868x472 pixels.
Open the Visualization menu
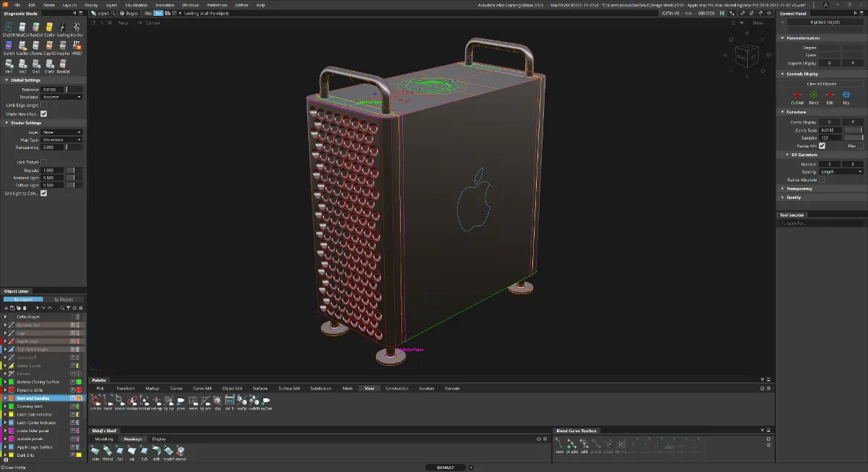click(136, 5)
